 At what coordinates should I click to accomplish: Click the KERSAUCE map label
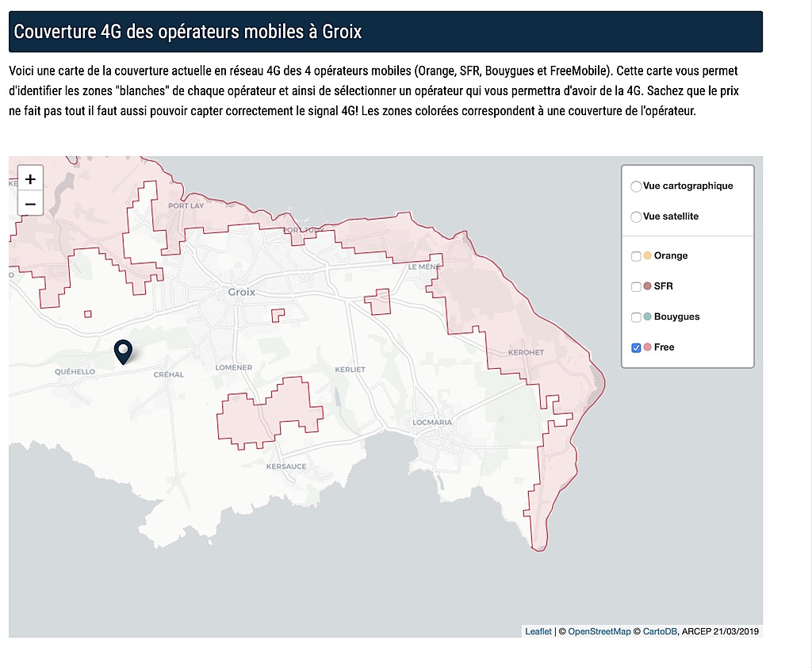pyautogui.click(x=285, y=466)
